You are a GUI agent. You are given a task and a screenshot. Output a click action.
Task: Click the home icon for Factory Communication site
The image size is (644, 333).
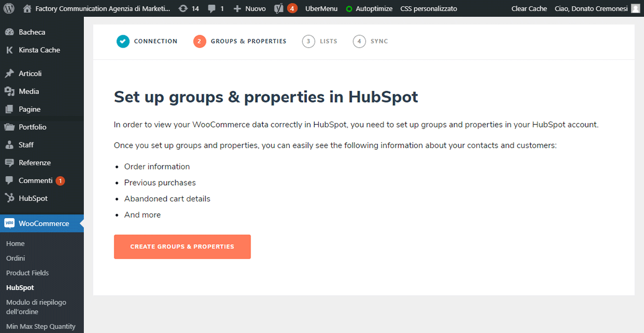point(27,8)
